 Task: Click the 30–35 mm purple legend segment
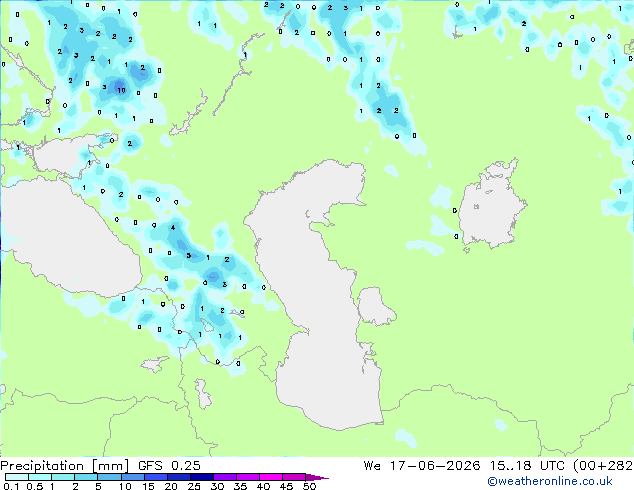click(225, 477)
